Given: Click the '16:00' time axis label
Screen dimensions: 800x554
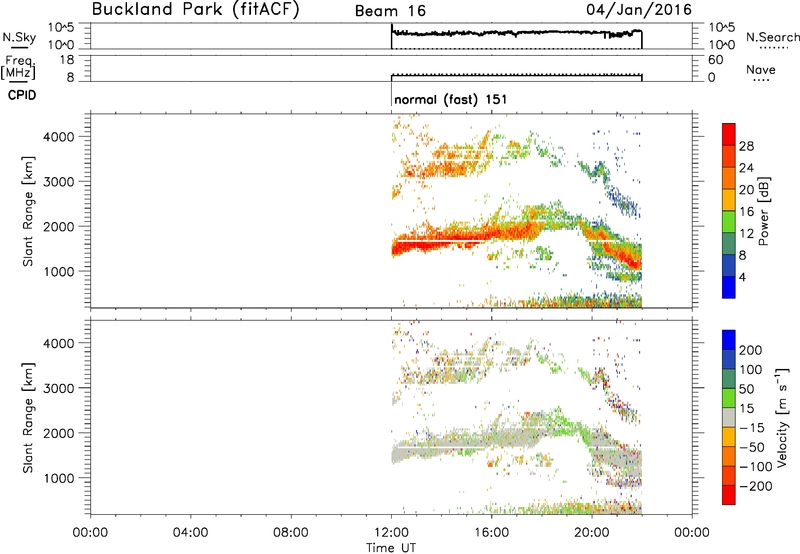Looking at the screenshot, I should (x=491, y=533).
